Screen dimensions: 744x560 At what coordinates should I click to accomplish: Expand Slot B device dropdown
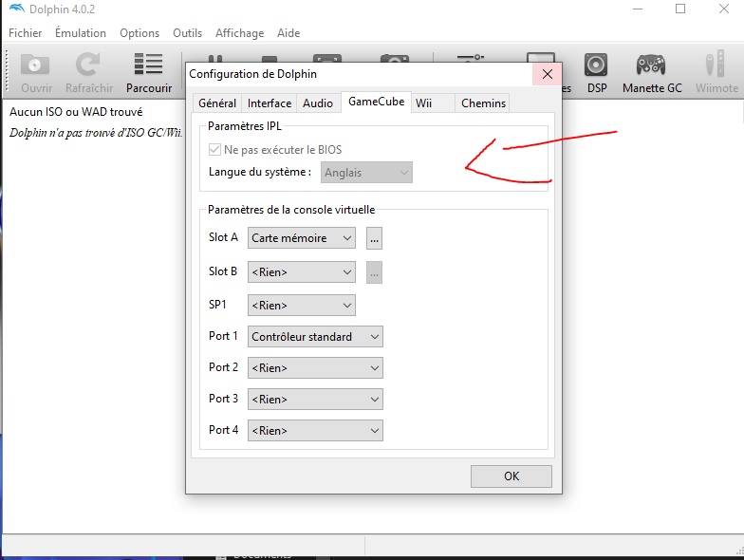point(302,271)
